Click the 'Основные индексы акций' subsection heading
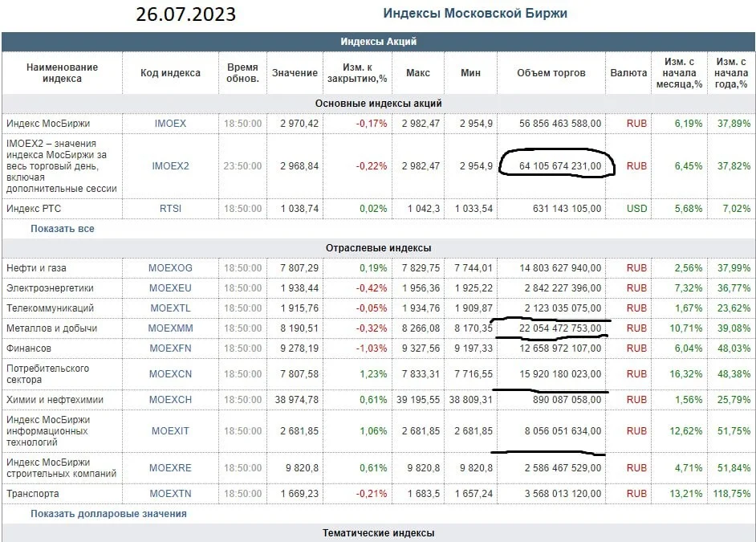756x542 pixels. [379, 104]
